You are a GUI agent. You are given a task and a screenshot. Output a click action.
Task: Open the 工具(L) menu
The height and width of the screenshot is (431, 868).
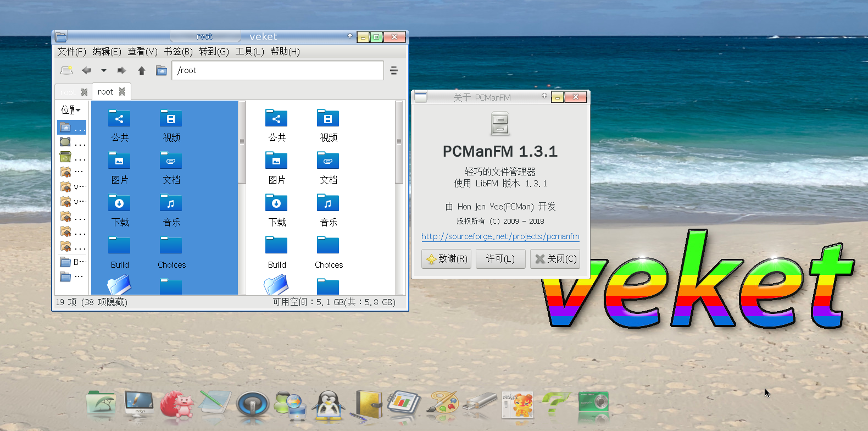(249, 52)
